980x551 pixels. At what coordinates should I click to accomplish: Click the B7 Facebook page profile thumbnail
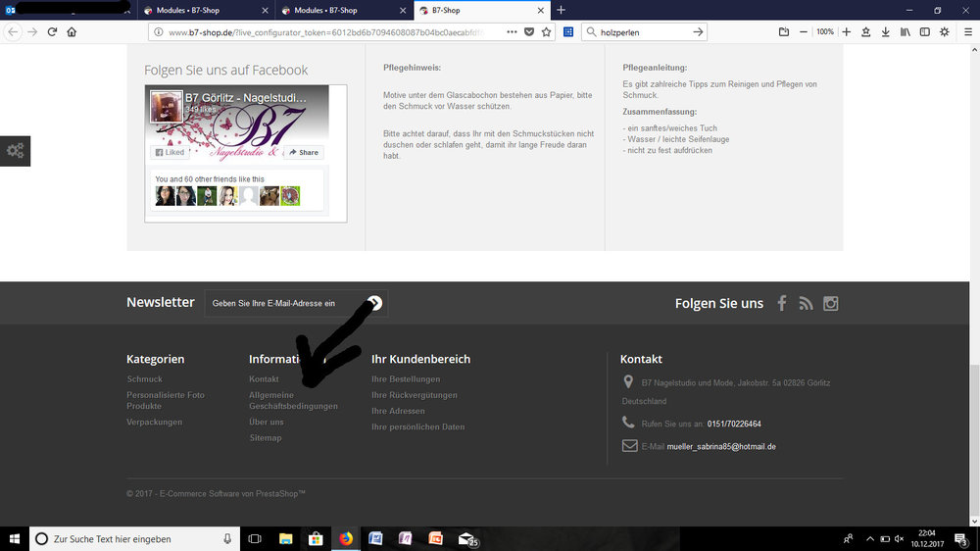167,106
